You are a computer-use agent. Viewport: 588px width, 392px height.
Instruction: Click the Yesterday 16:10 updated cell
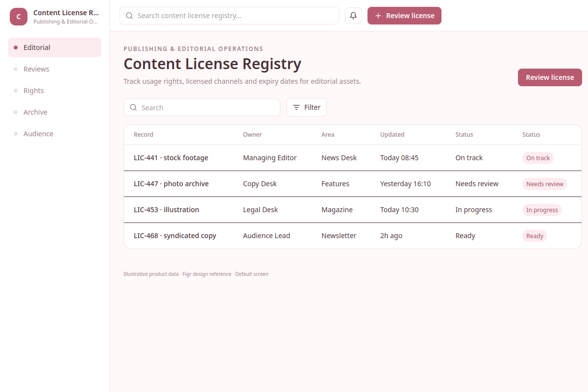[x=405, y=184]
